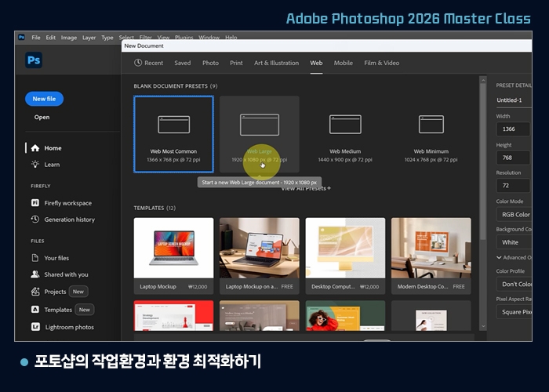The image size is (549, 392).
Task: Open the Background Contents White dropdown
Action: pos(514,242)
